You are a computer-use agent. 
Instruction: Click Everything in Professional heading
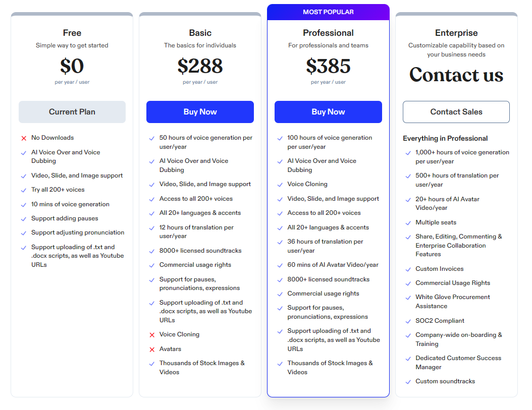pos(445,138)
